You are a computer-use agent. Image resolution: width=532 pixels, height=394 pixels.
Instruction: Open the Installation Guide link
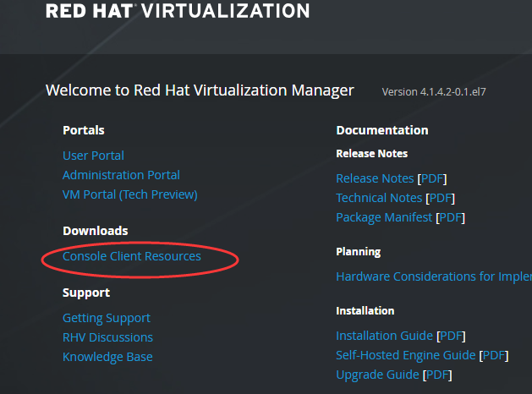point(384,336)
